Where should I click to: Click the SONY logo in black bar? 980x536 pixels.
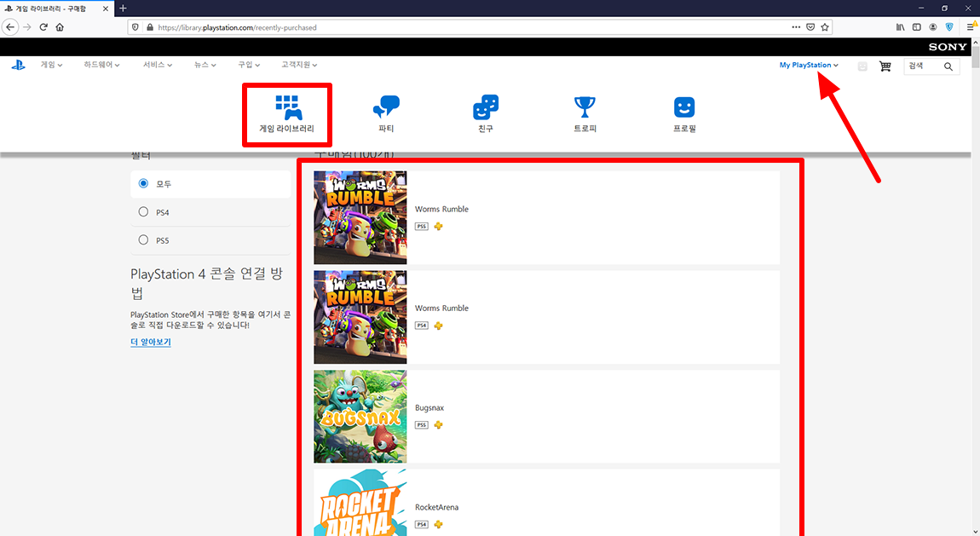point(948,47)
